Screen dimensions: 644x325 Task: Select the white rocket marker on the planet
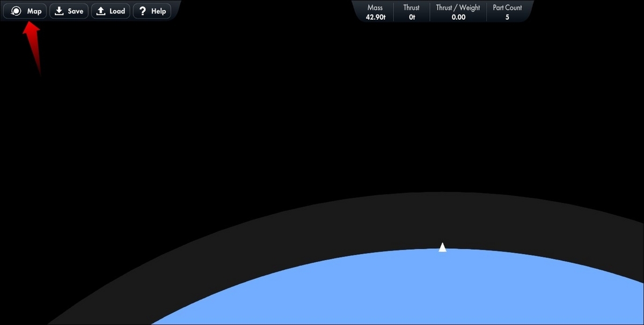coord(442,247)
